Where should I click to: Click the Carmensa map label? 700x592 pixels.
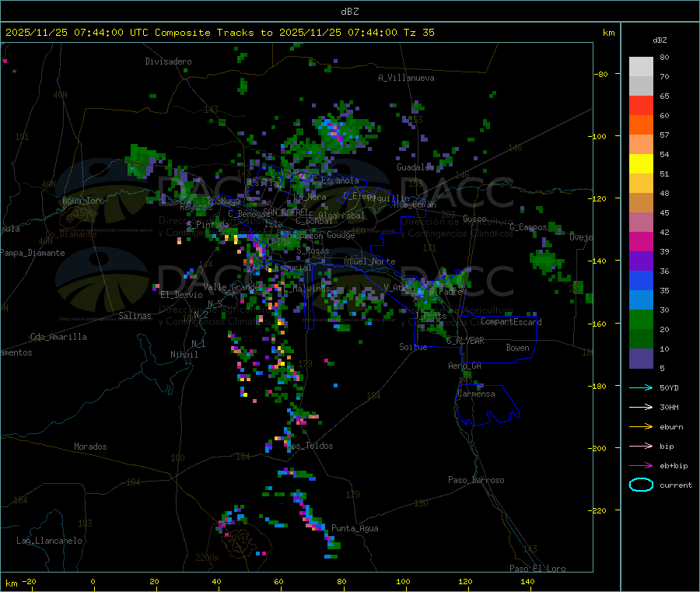[476, 394]
